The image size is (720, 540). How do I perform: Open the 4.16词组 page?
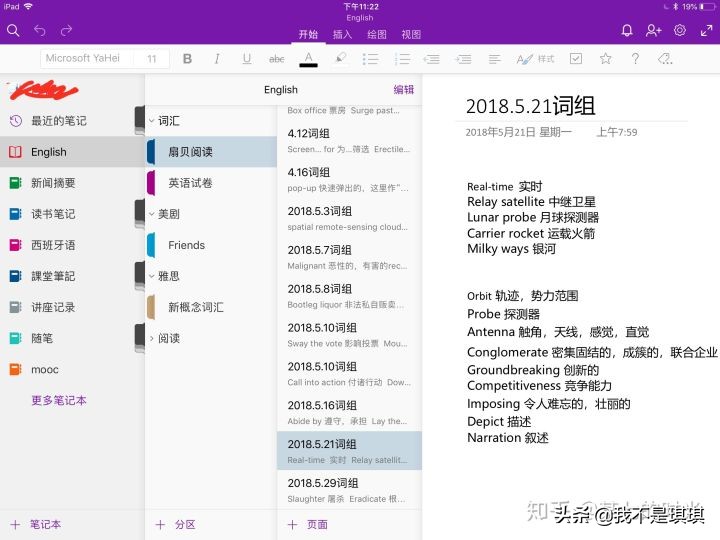[349, 180]
